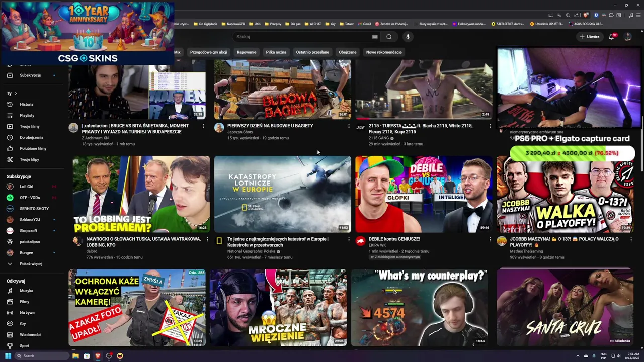Open the EKIPA WK channel link

tap(377, 245)
